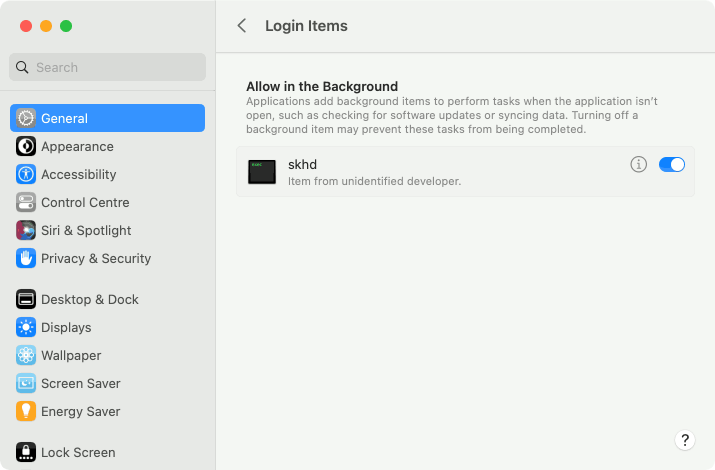Click the Desktop & Dock icon
The height and width of the screenshot is (470, 715).
click(x=26, y=300)
